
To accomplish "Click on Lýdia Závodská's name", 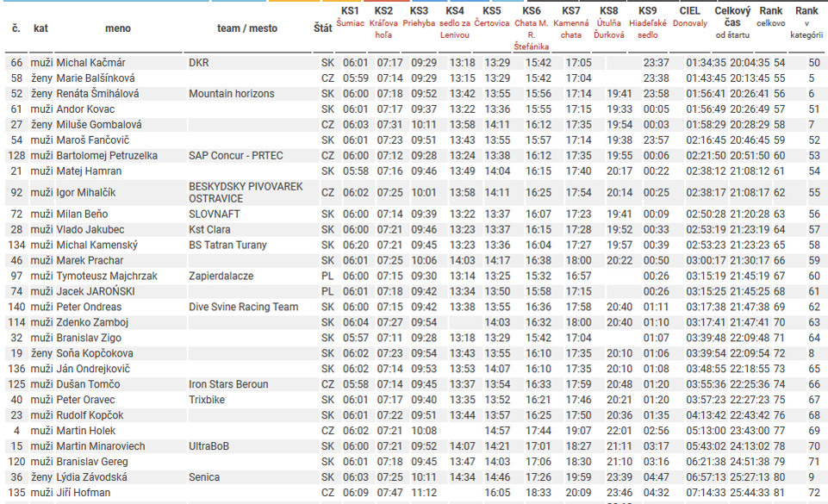I will point(91,477).
